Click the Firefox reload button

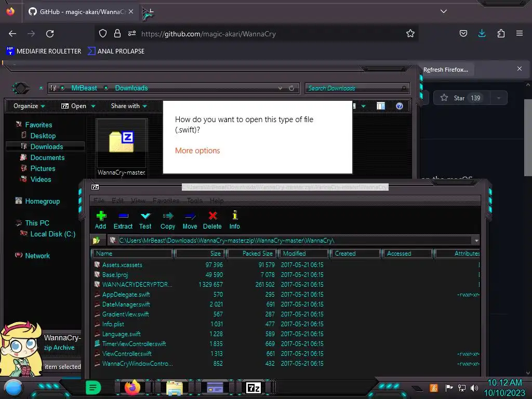coord(50,34)
